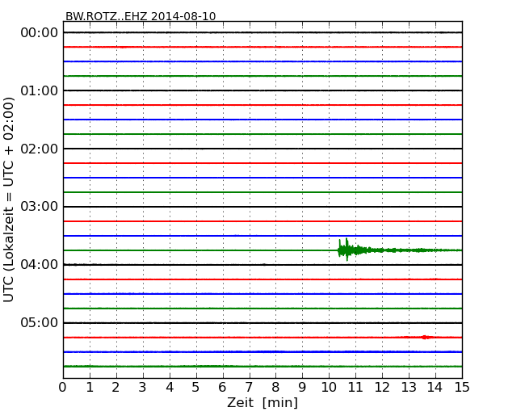Screen dimensions: 525x420
Task: Click the plot title BW.ROTZ..EHZ 2014-08-10
Action: [141, 16]
